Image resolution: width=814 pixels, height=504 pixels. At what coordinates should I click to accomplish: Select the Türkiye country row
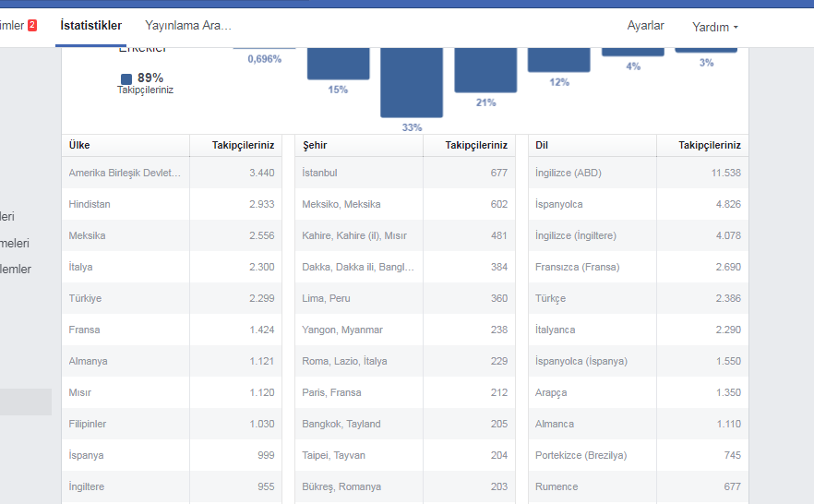172,298
